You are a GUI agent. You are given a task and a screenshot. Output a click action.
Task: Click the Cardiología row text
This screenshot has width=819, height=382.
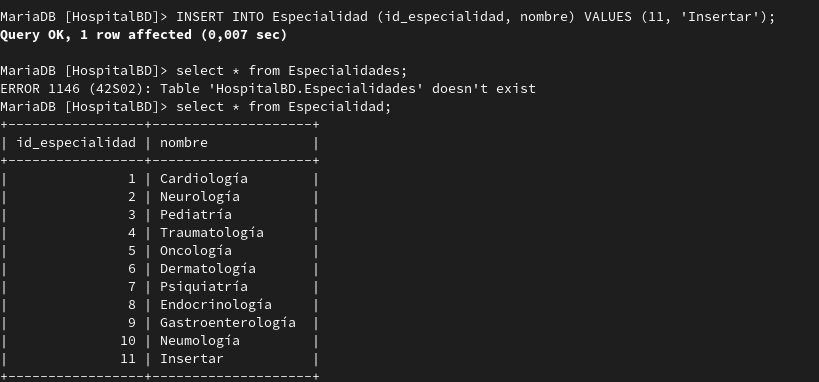(x=204, y=179)
